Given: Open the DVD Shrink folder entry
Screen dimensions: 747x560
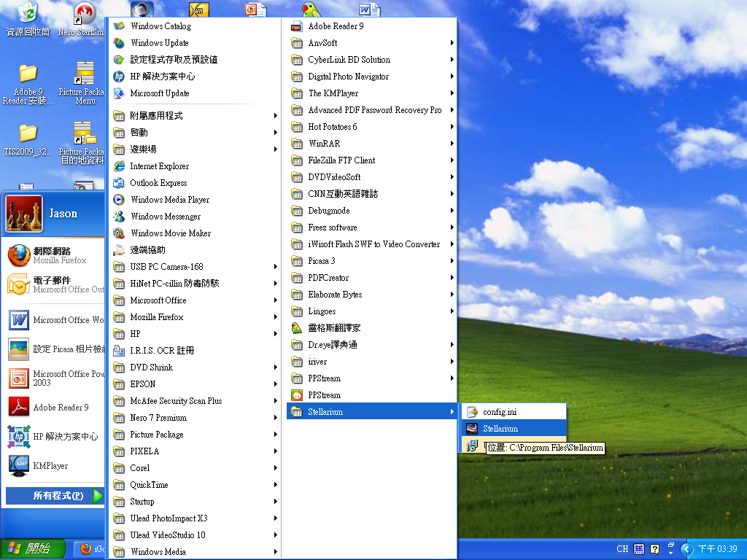Looking at the screenshot, I should (196, 367).
